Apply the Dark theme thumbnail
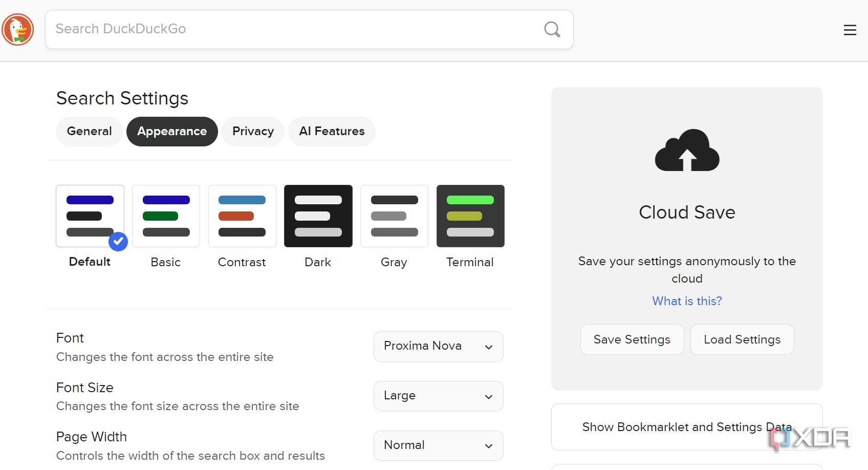The image size is (868, 470). point(318,216)
